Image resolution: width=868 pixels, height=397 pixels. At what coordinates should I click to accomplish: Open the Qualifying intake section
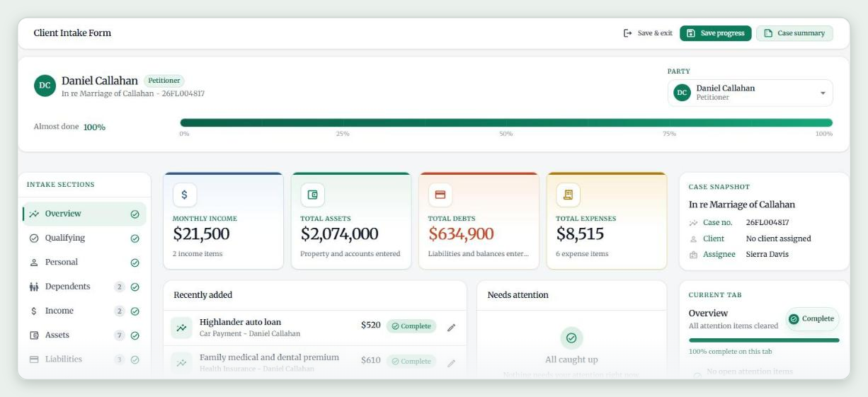[84, 238]
